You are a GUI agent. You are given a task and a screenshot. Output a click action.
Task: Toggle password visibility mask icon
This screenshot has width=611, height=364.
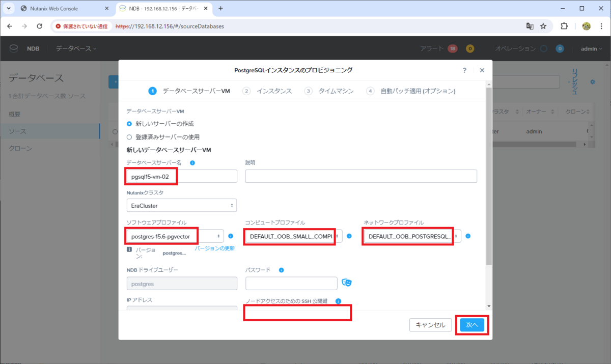pyautogui.click(x=347, y=283)
